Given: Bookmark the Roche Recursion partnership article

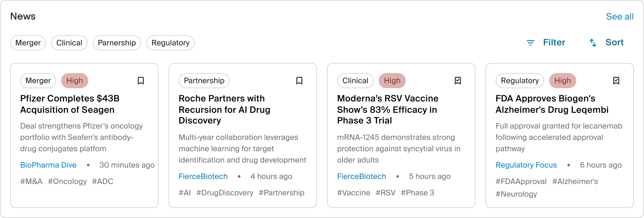Looking at the screenshot, I should tap(299, 81).
